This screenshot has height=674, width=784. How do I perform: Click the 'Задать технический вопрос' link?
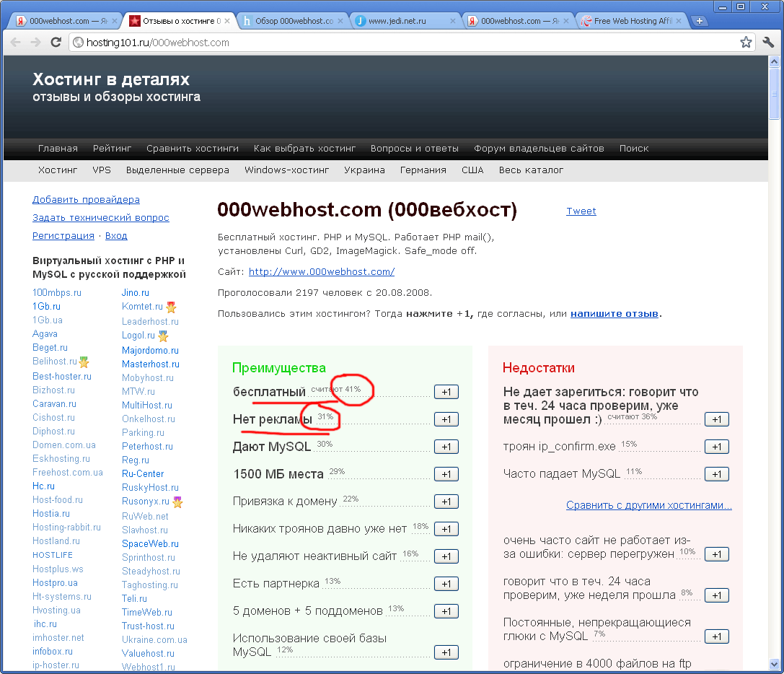[100, 218]
